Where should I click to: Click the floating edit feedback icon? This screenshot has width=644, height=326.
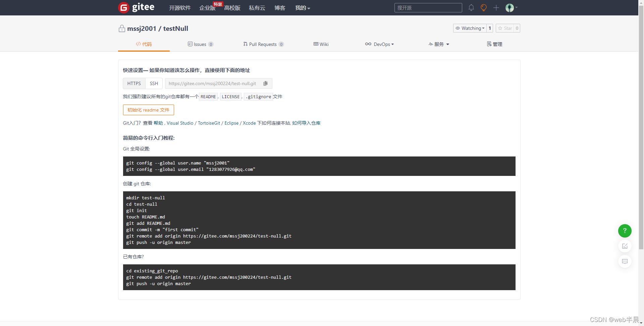tap(625, 246)
